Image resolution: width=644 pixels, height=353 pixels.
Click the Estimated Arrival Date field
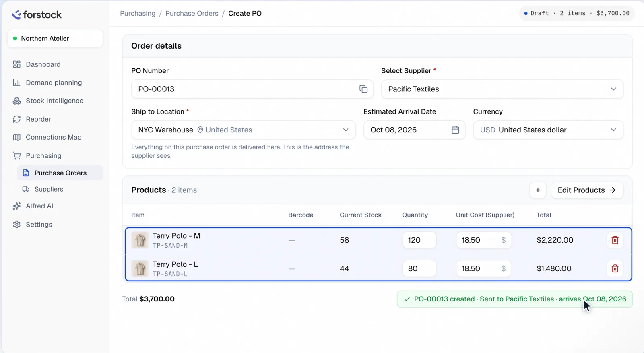[x=414, y=130]
